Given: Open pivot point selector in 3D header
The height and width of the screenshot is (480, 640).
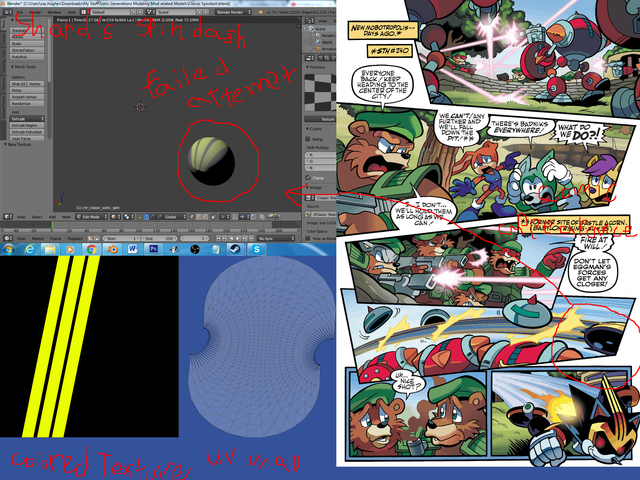Looking at the screenshot, I should (x=129, y=217).
